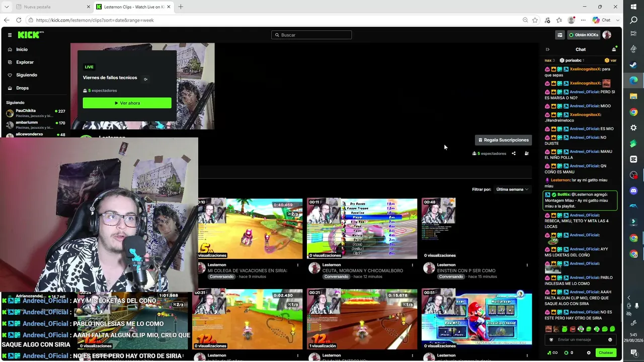644x362 pixels.
Task: Open the dashboard icon beside Obtén KICKs
Action: 559,35
